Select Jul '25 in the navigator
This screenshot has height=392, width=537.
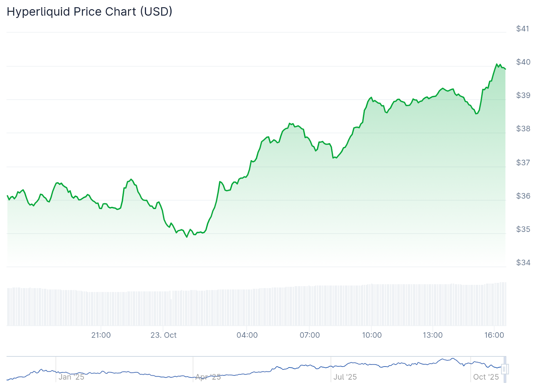point(345,377)
